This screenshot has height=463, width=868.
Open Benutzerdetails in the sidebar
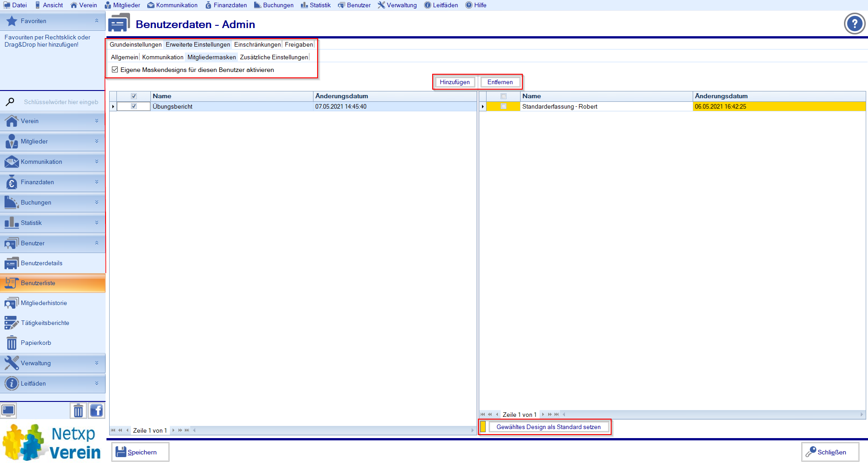[x=41, y=263]
